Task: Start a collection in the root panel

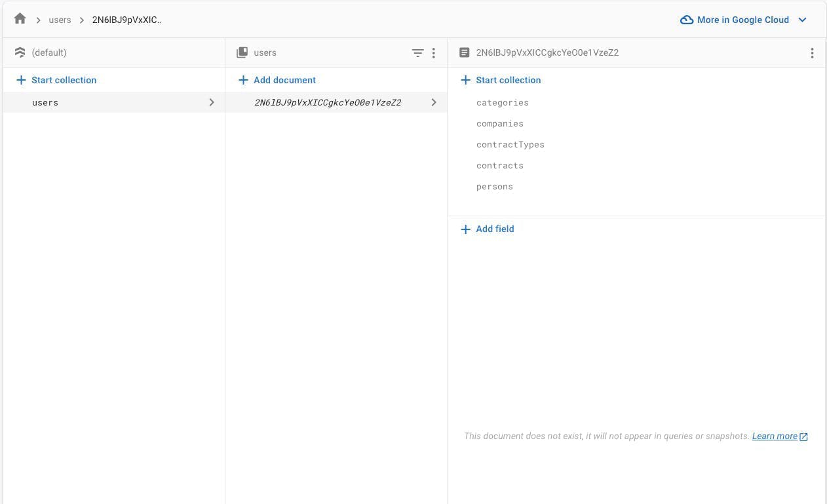Action: point(56,80)
